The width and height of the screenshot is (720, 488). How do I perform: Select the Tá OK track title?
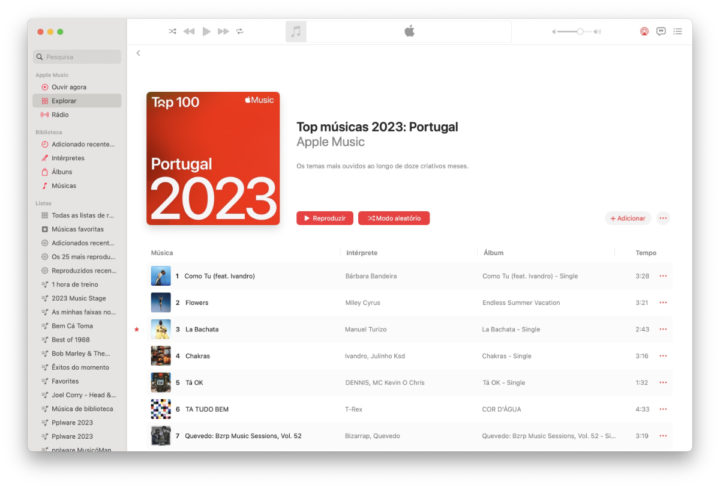pos(194,382)
